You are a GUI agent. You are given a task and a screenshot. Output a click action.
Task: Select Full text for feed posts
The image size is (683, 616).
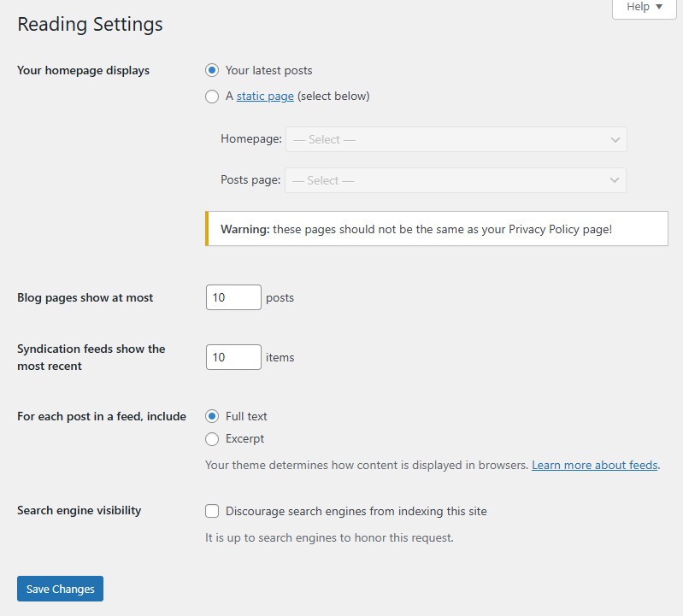(x=212, y=416)
